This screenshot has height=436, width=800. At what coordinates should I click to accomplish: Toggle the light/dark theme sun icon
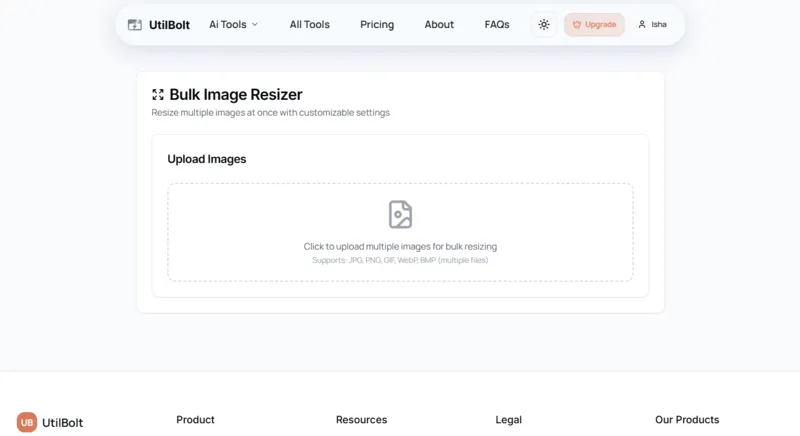pyautogui.click(x=544, y=24)
